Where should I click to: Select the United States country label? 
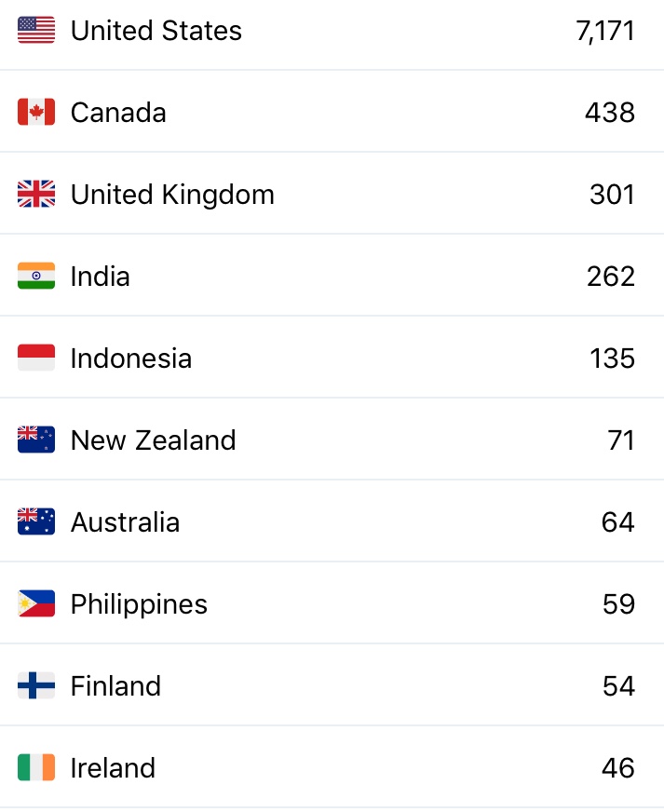(x=156, y=31)
